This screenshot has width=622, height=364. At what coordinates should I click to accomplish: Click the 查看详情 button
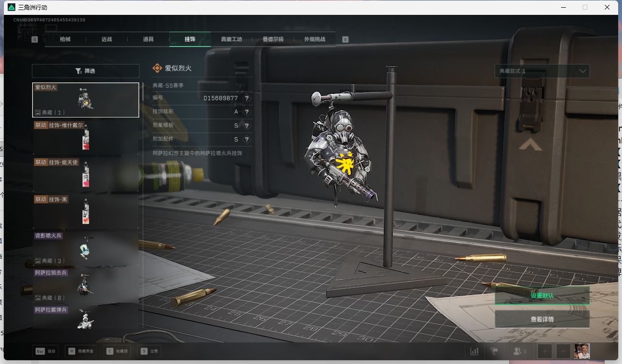pos(542,319)
